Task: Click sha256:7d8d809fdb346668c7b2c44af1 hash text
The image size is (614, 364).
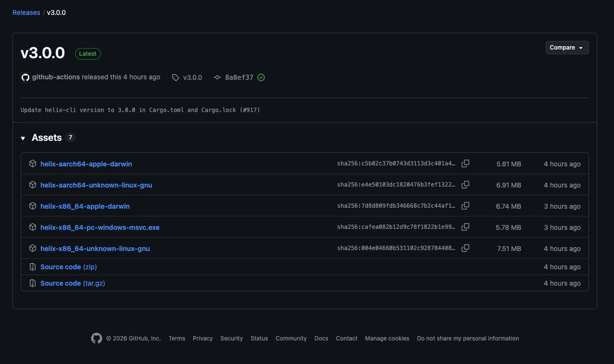Action: point(396,206)
